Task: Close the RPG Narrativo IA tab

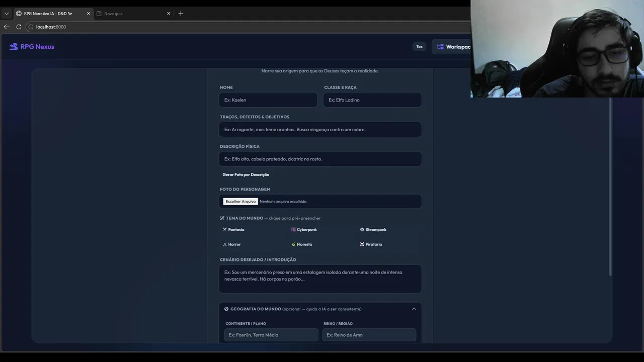Action: click(x=89, y=14)
